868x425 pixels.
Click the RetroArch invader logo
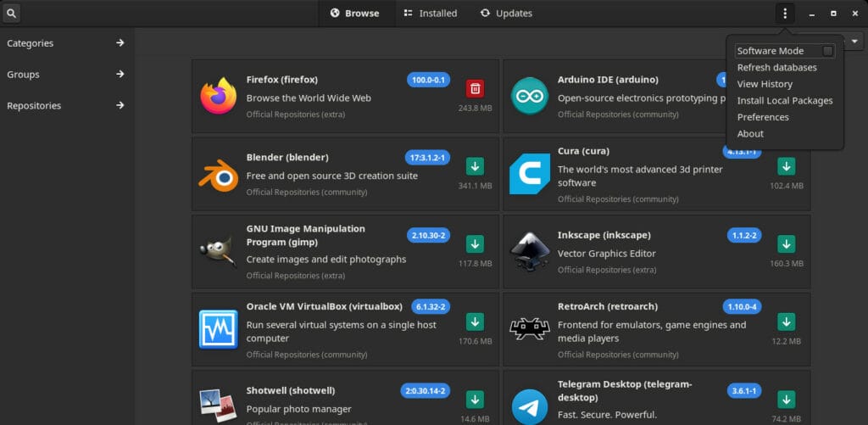(530, 329)
